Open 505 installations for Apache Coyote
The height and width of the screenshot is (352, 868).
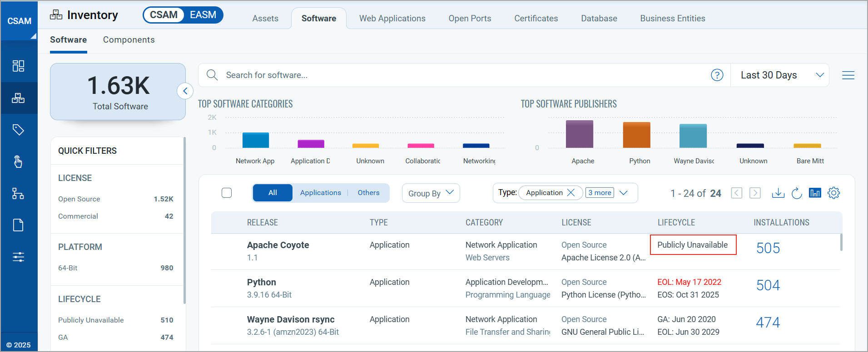click(x=768, y=248)
